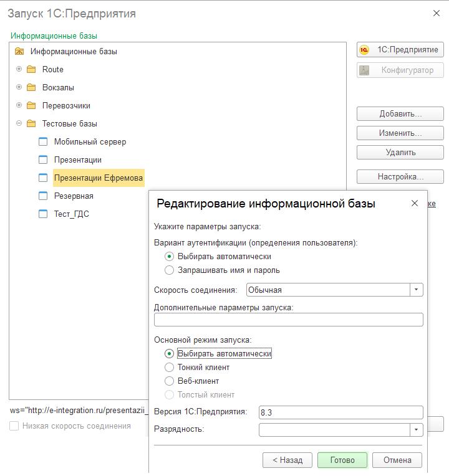Click the Информационные базы root icon

click(x=19, y=51)
